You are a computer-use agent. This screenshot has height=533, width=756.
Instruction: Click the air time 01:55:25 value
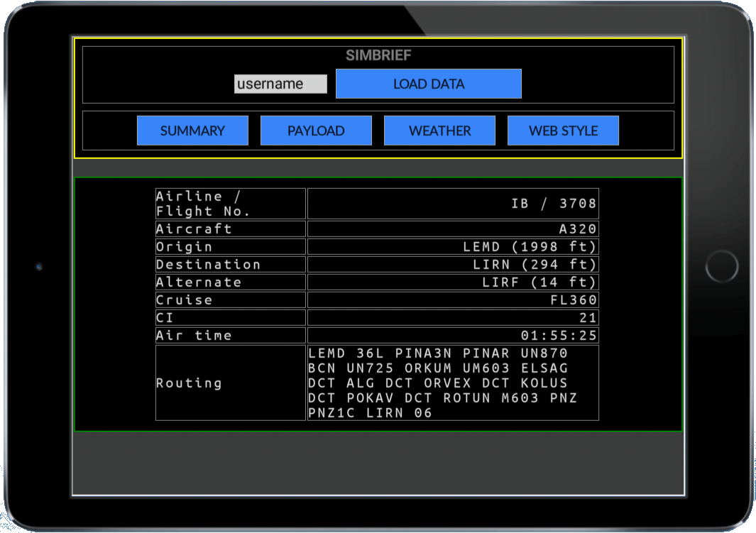[x=559, y=335]
